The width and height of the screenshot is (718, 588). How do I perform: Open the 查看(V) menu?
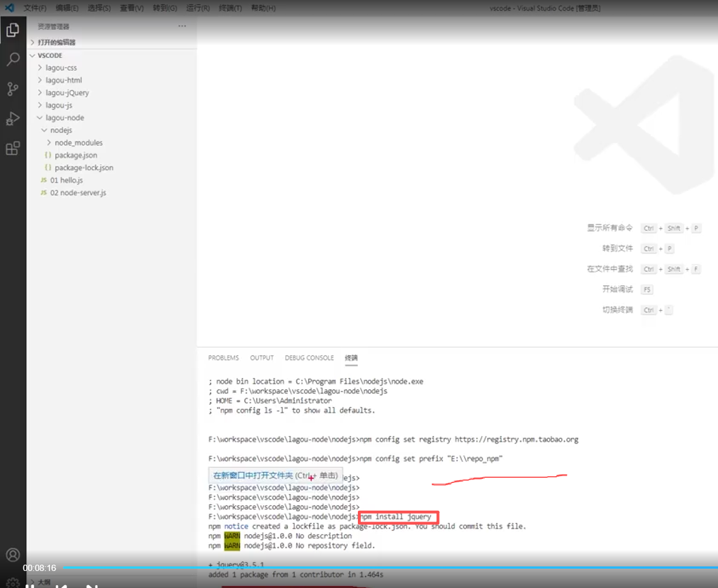tap(132, 8)
